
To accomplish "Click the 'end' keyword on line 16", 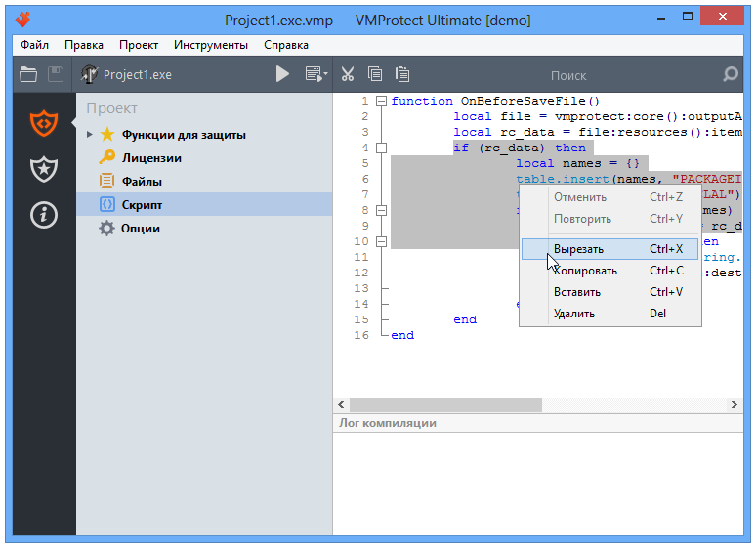I will coord(402,335).
